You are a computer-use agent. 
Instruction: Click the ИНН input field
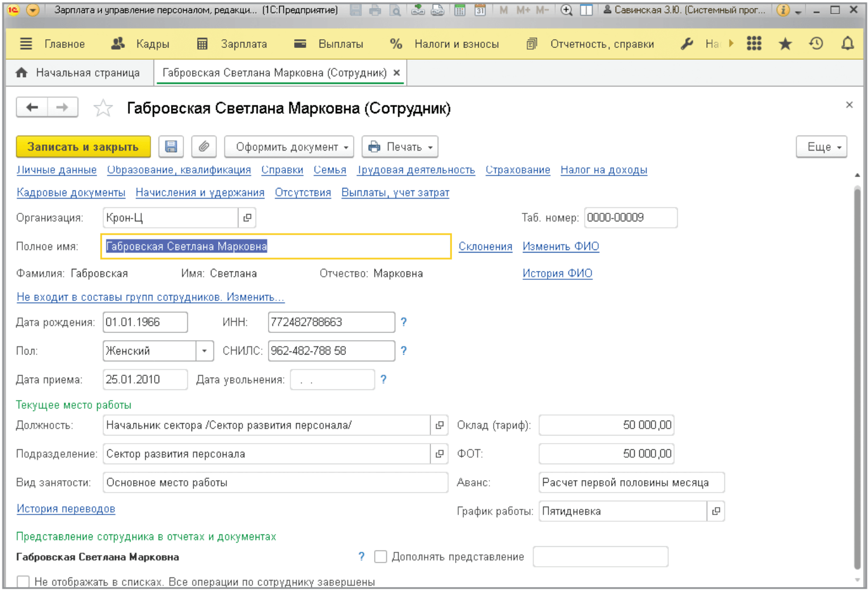(331, 322)
